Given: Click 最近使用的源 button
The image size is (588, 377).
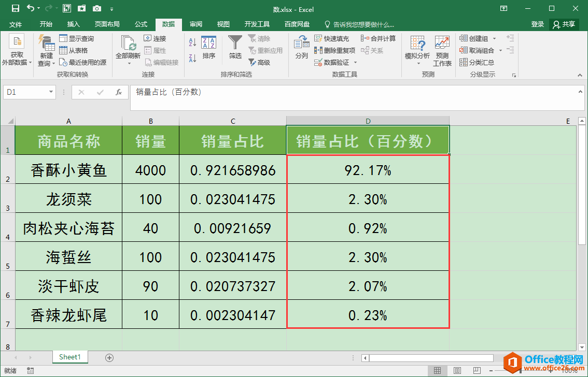Looking at the screenshot, I should pyautogui.click(x=83, y=63).
